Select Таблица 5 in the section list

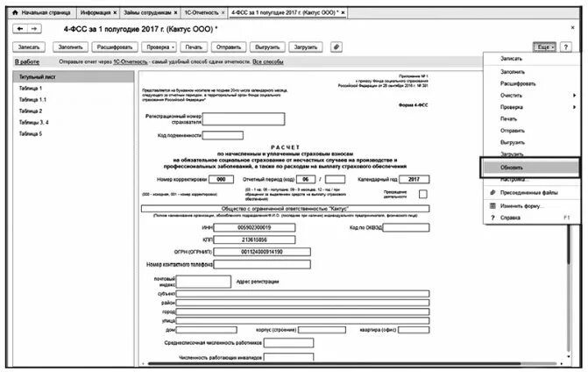tap(74, 133)
